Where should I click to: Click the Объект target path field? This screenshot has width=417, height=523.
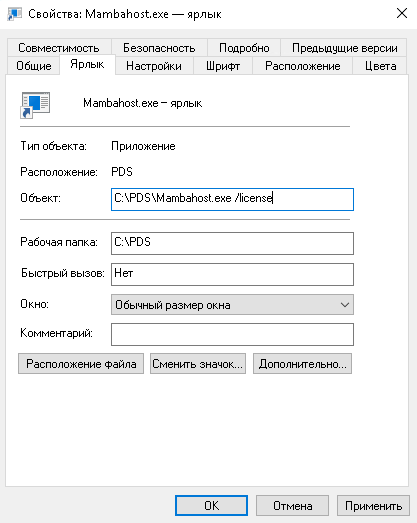[232, 199]
